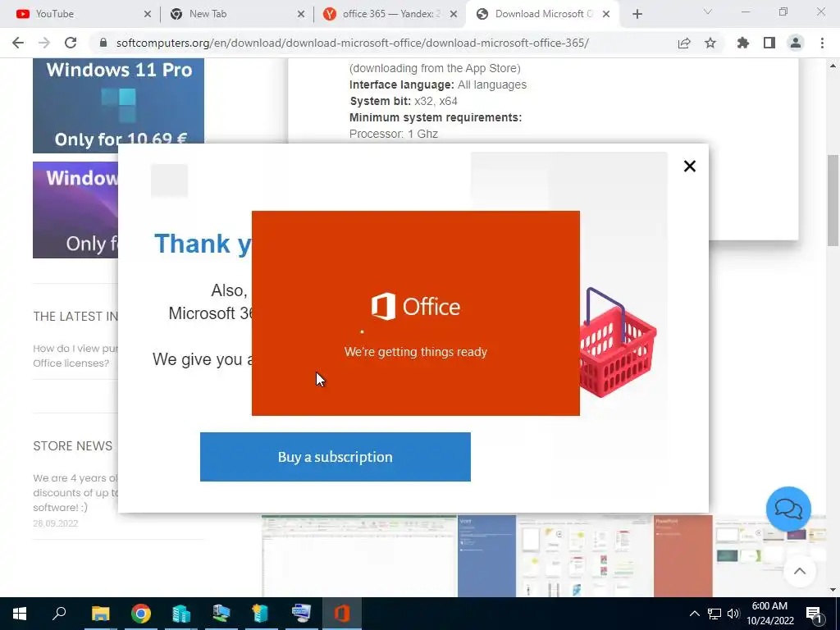
Task: Click the Office installer taskbar icon
Action: click(342, 614)
